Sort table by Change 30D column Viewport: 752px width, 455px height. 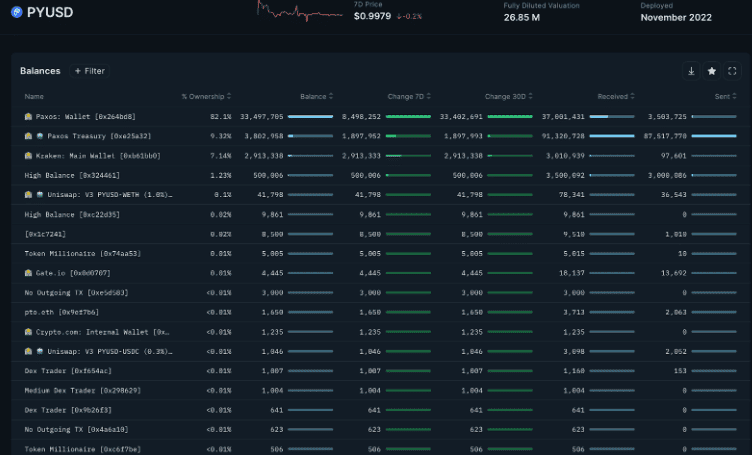pyautogui.click(x=508, y=96)
